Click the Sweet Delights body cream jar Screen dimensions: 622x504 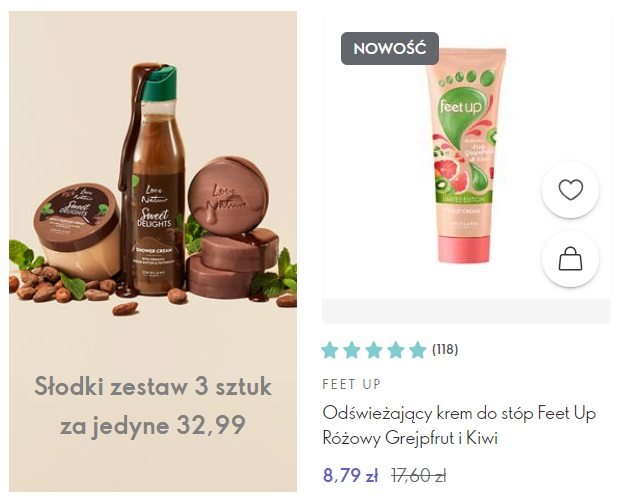click(x=77, y=231)
